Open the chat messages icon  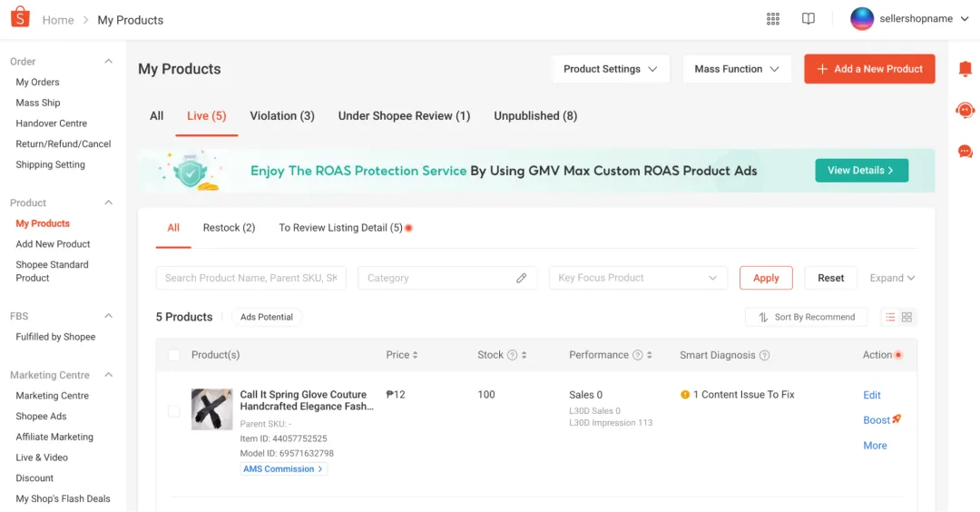pos(965,152)
